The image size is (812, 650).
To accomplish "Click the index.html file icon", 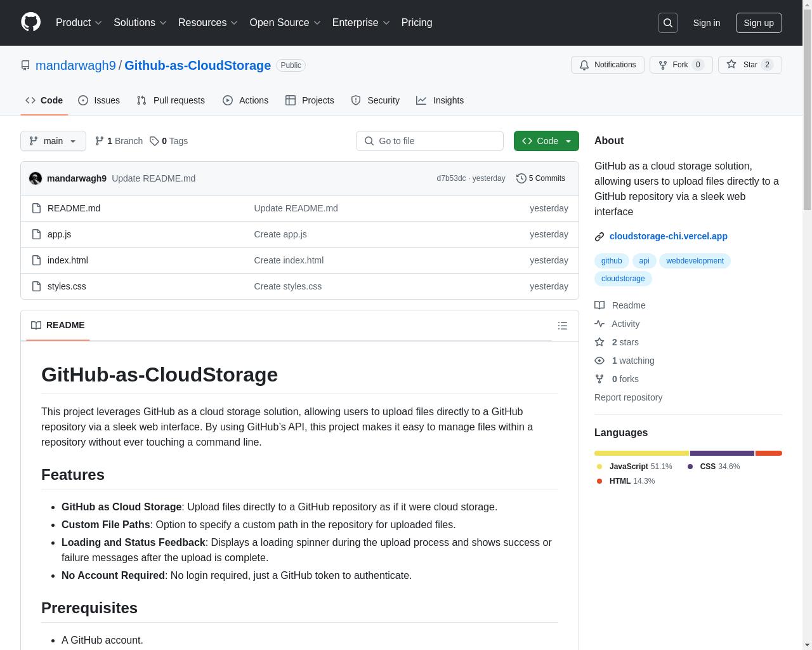I will click(x=36, y=260).
